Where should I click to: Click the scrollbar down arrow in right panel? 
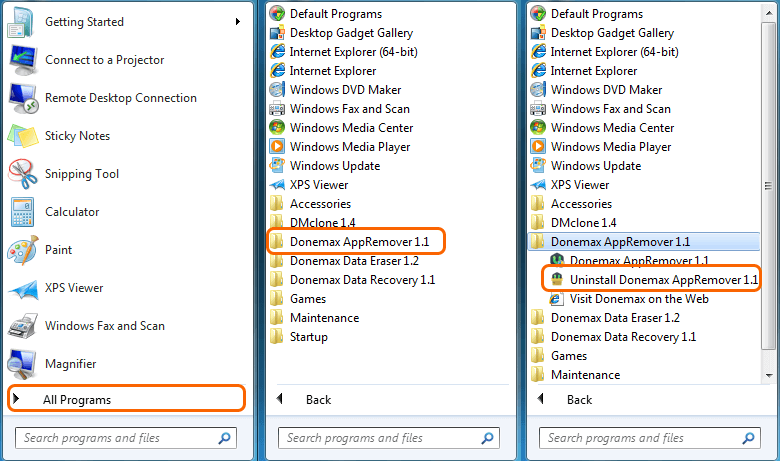tap(769, 375)
